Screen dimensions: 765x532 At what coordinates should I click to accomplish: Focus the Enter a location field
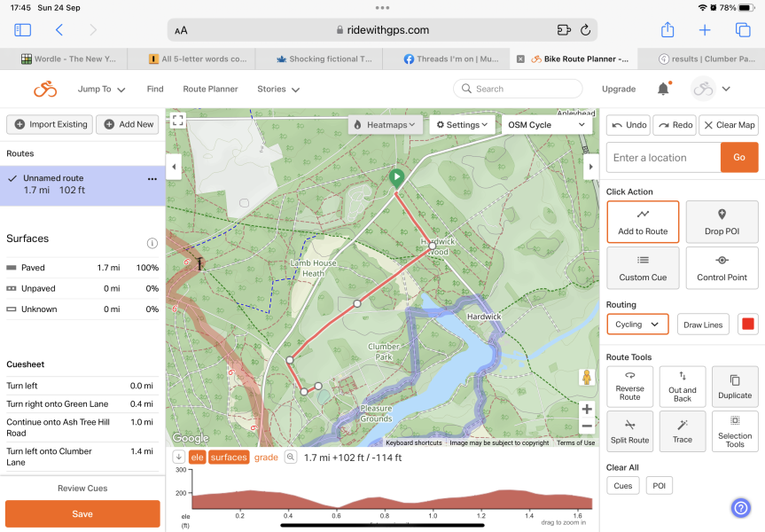point(664,157)
